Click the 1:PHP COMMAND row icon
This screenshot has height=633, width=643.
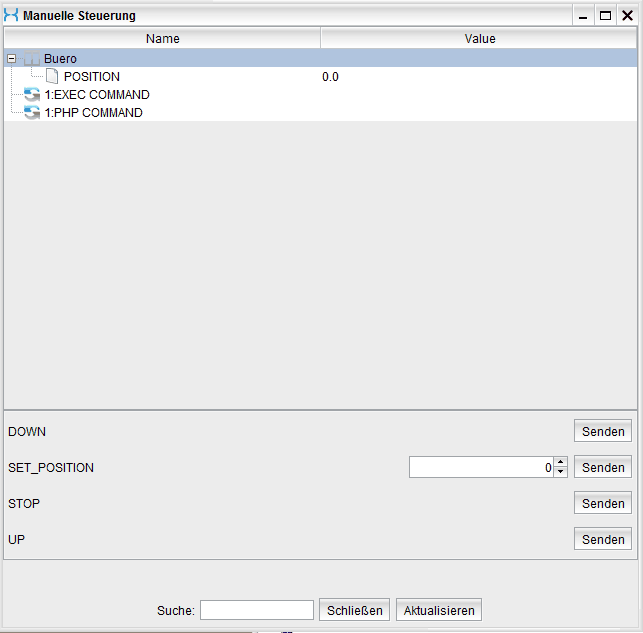32,113
